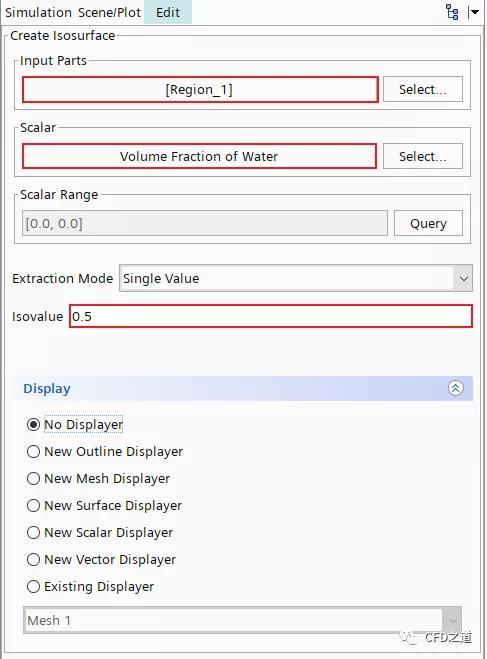Open the Edit tab

168,12
